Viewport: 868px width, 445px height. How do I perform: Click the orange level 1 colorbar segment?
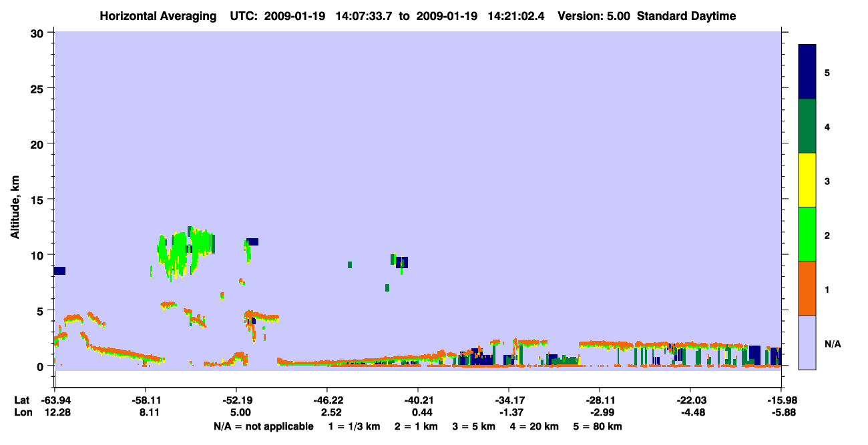tap(807, 288)
